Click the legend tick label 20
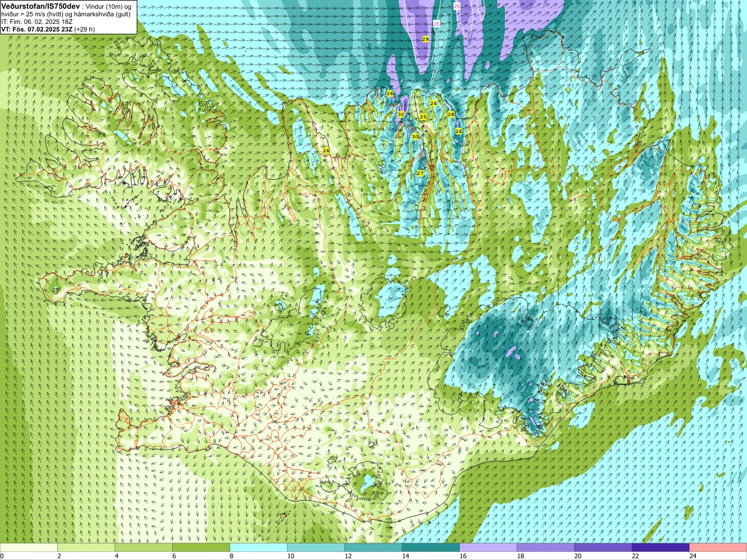 [x=578, y=556]
